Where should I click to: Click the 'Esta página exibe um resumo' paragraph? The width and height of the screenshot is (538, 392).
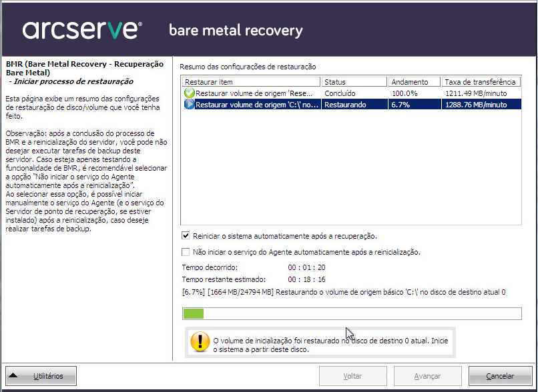pyautogui.click(x=82, y=107)
